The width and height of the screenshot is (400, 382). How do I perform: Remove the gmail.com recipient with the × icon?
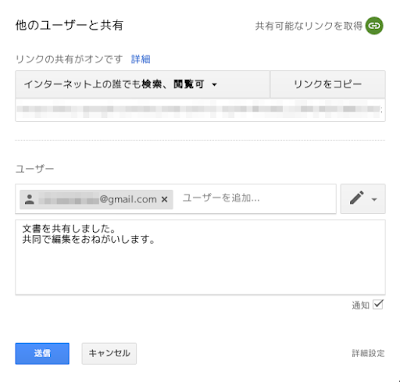(x=164, y=199)
